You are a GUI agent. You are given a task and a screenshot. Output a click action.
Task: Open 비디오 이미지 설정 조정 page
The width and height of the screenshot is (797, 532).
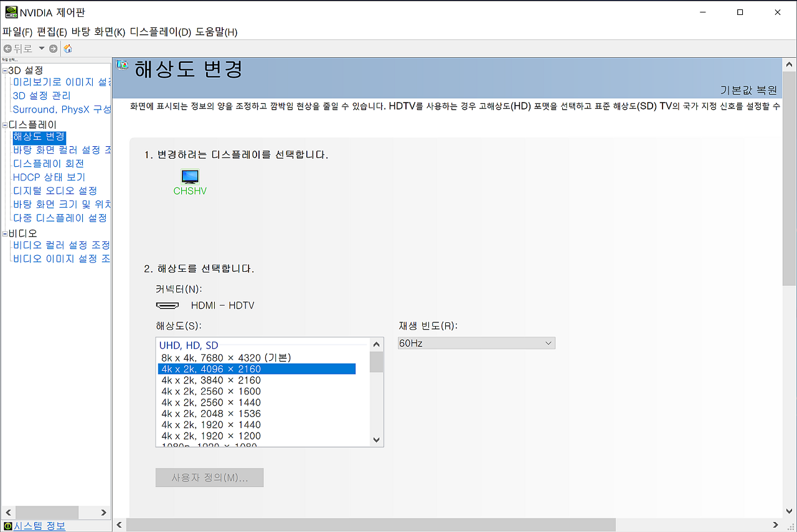[x=62, y=259]
